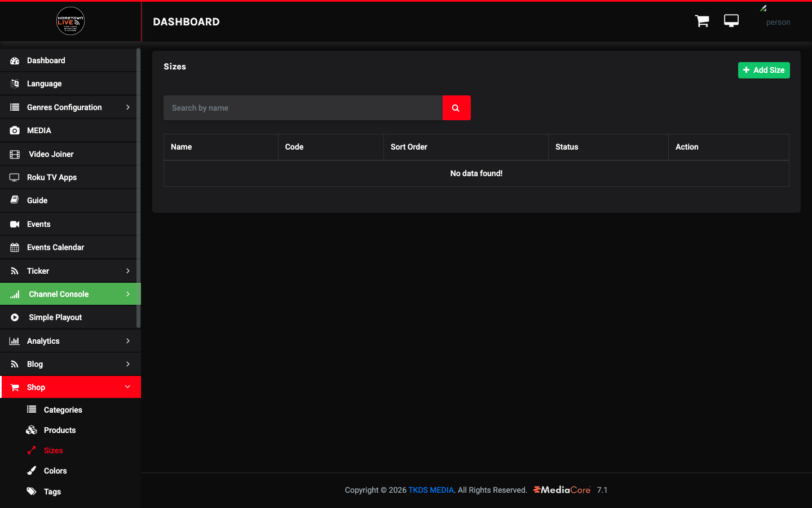
Task: Click the desktop monitor icon in header
Action: tap(731, 21)
